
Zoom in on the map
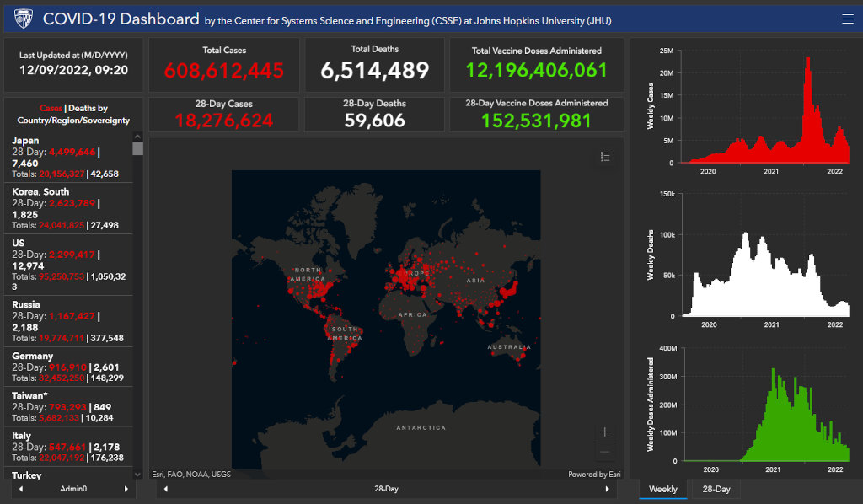click(x=605, y=432)
